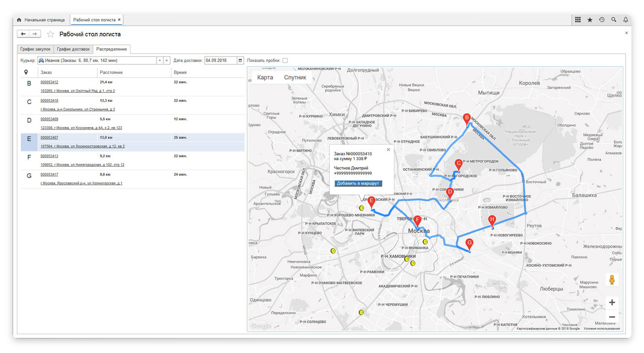The image size is (644, 353).
Task: Open order link 000053412
Action: [x=49, y=82]
